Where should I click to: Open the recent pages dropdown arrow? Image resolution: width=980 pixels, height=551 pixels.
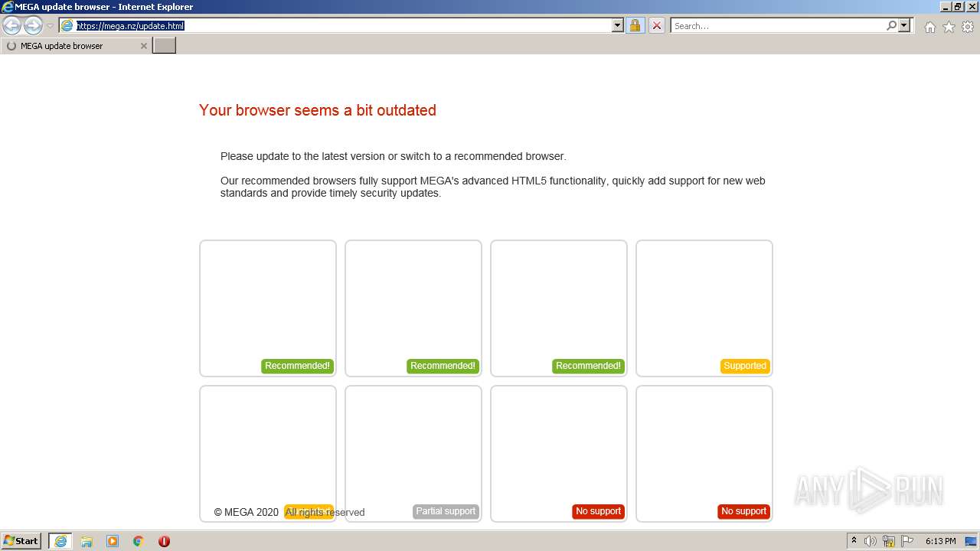click(51, 26)
